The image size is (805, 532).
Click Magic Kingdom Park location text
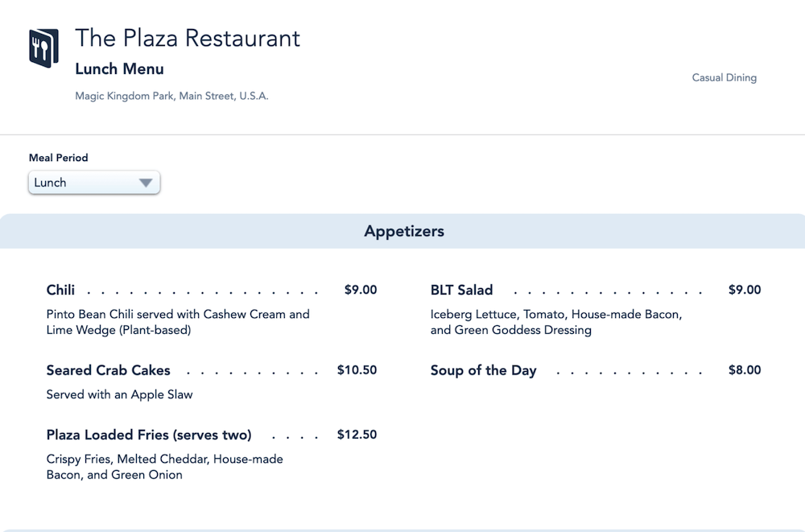[x=171, y=96]
